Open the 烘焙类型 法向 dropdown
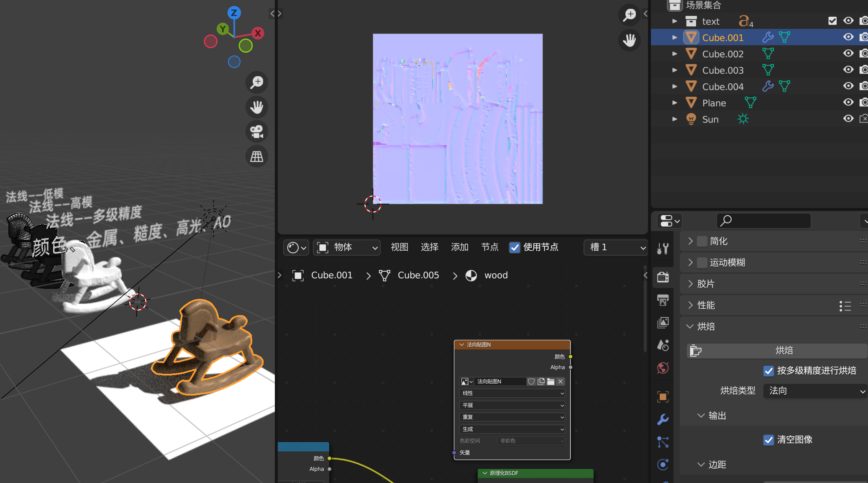 click(x=816, y=391)
